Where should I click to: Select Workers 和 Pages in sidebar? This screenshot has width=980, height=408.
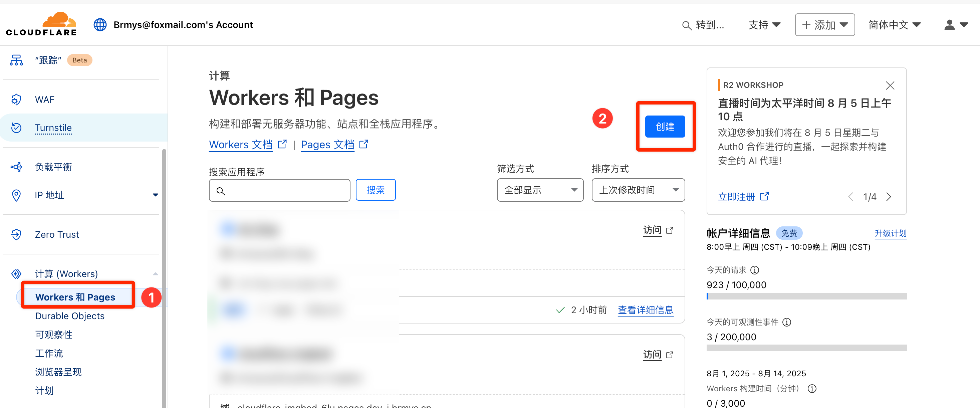75,297
